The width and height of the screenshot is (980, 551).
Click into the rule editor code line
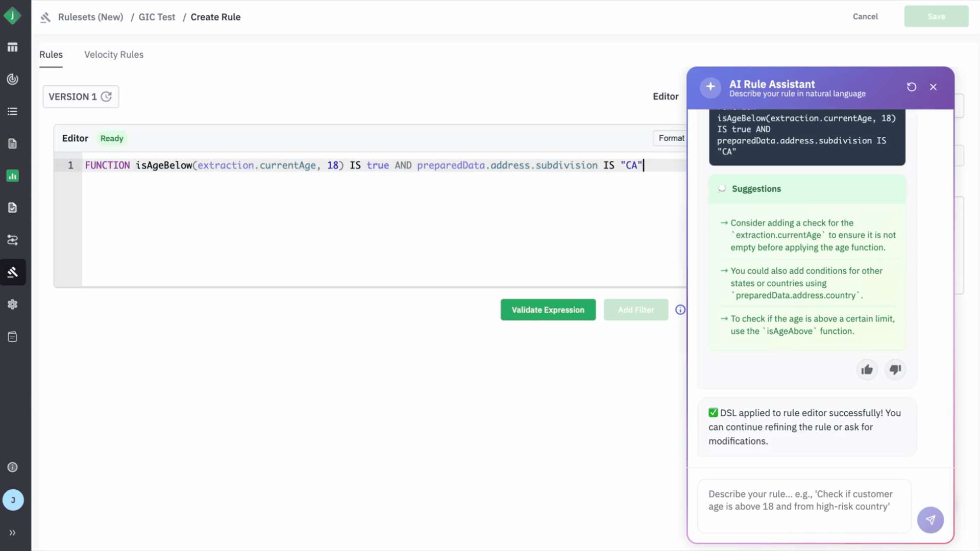coord(363,165)
